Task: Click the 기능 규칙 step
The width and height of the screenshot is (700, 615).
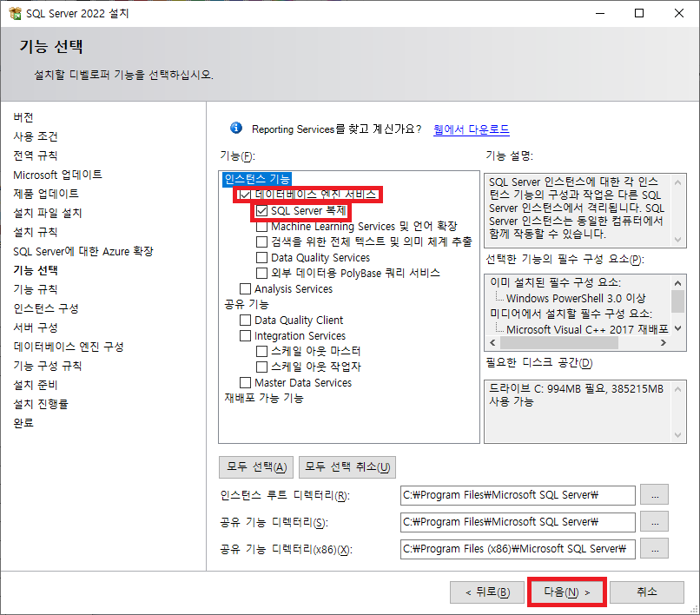Action: pyautogui.click(x=36, y=289)
